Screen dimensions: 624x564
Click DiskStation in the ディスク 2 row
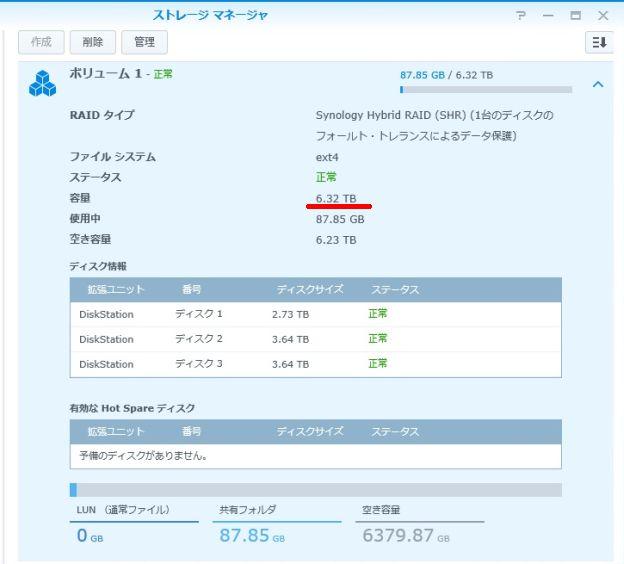point(106,340)
